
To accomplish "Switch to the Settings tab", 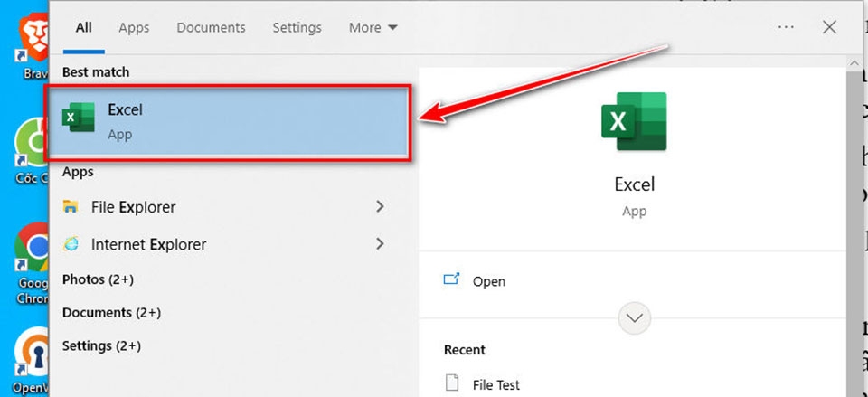I will pyautogui.click(x=297, y=28).
